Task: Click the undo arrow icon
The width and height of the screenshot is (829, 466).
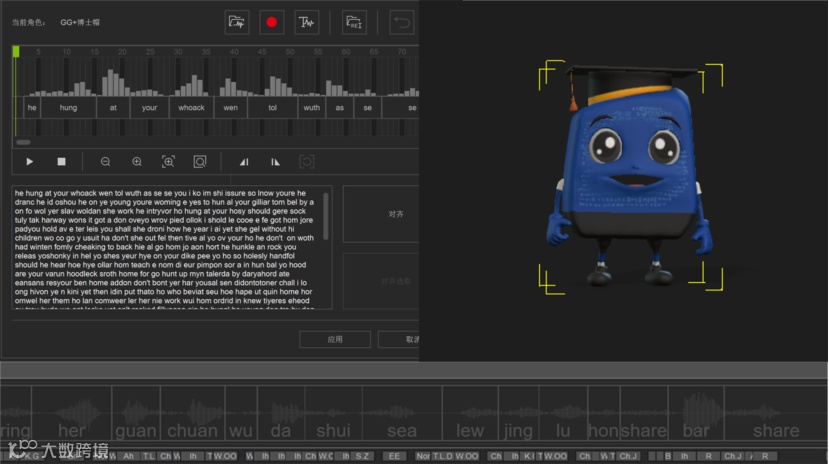Action: click(x=402, y=22)
